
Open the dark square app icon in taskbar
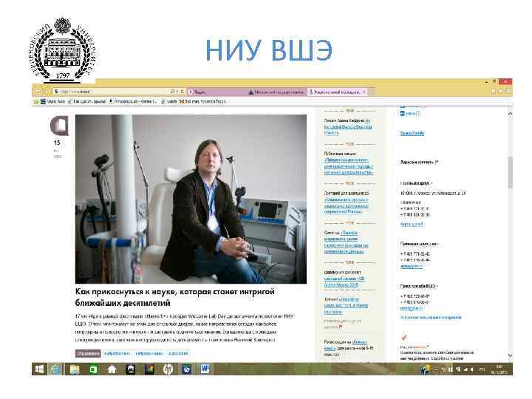pos(131,369)
